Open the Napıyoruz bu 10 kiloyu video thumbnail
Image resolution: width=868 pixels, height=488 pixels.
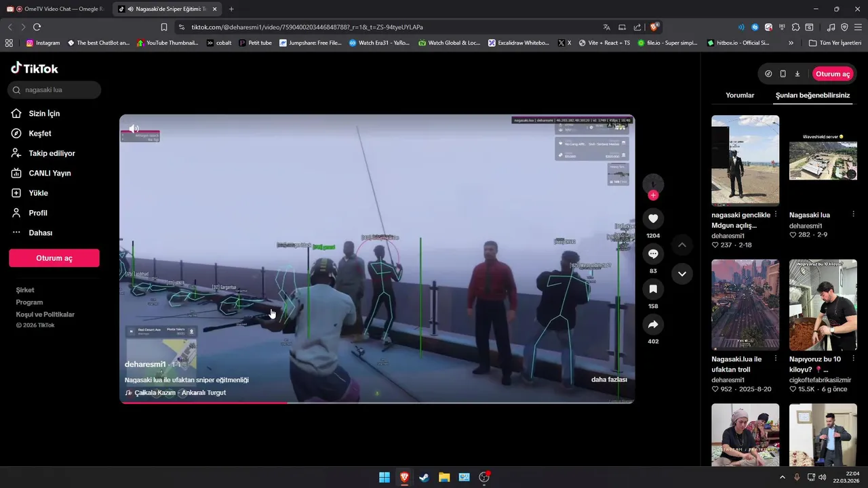[823, 304]
